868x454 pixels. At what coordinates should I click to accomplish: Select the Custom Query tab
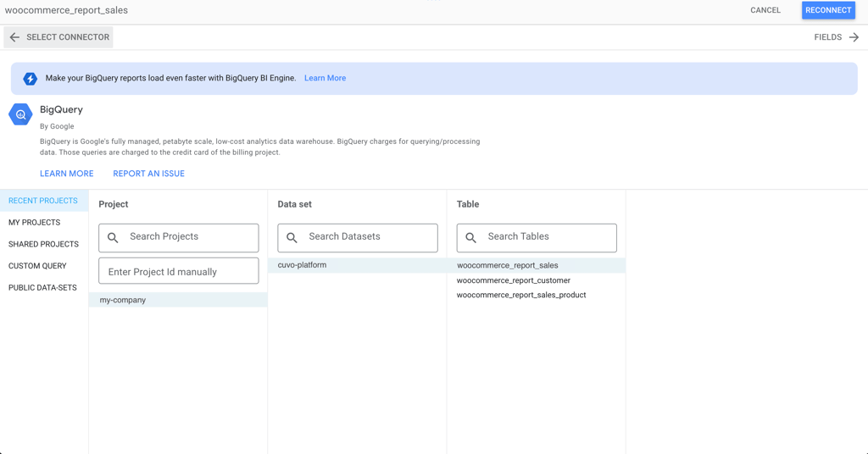37,266
